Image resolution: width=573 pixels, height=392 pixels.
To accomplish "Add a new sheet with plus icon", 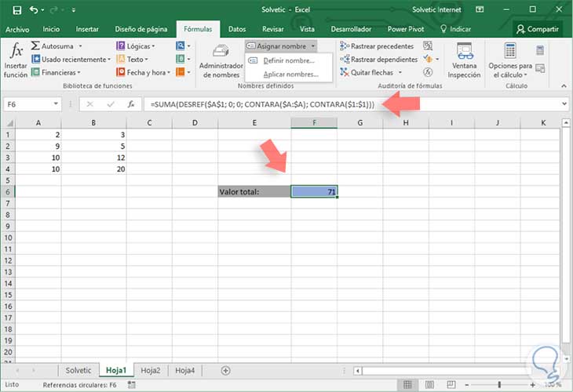I will click(225, 371).
